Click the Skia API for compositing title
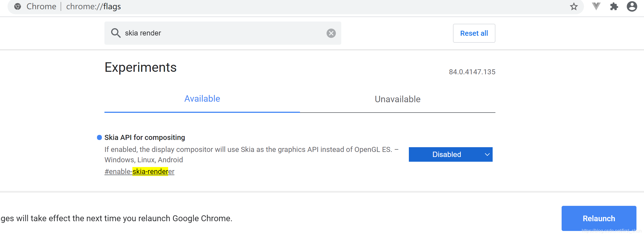Screen dimensions: 644x236 (145, 137)
